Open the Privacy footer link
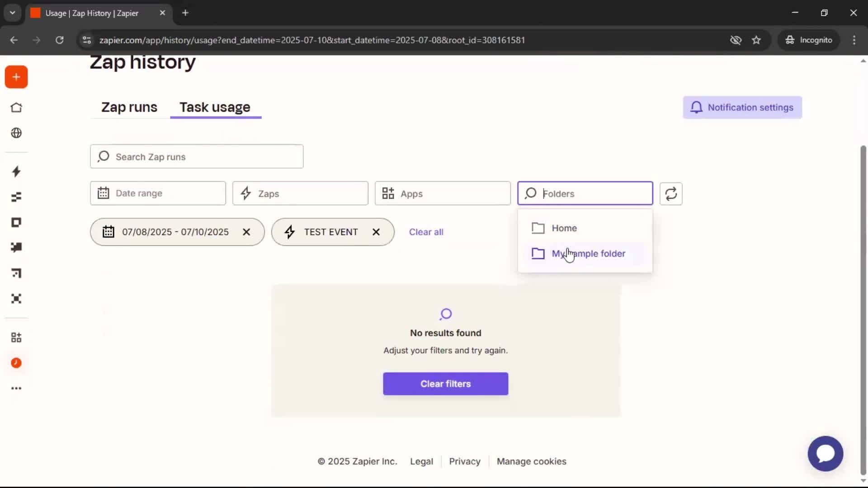The height and width of the screenshot is (488, 868). pyautogui.click(x=465, y=461)
